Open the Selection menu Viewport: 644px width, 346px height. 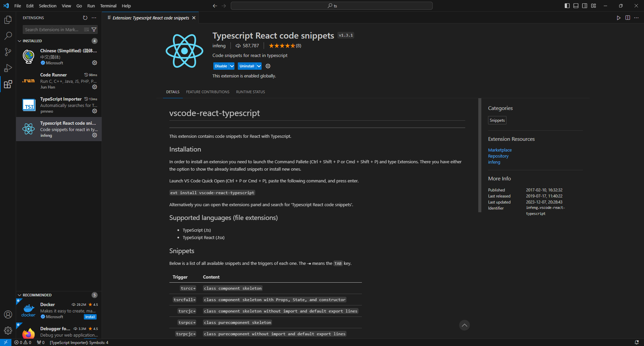pyautogui.click(x=48, y=6)
